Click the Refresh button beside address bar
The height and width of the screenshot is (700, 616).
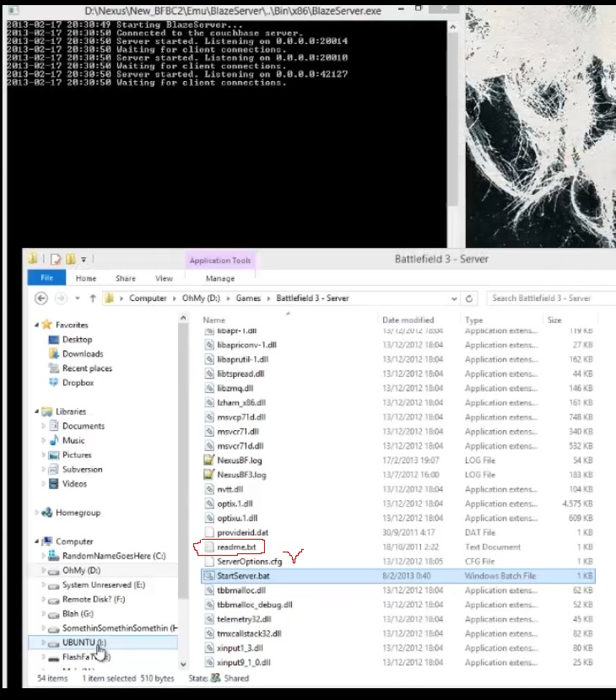(x=469, y=299)
